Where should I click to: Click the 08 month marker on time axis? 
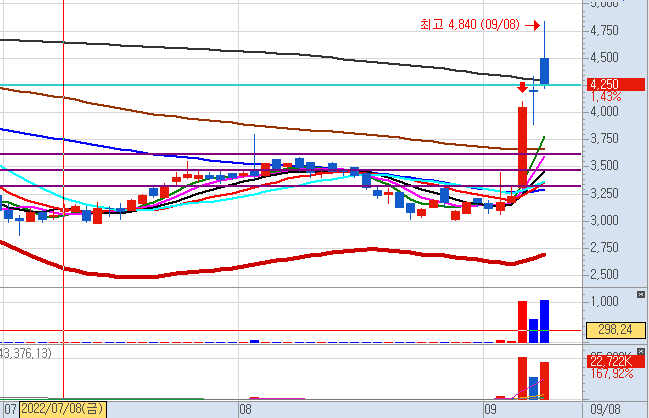[x=245, y=410]
